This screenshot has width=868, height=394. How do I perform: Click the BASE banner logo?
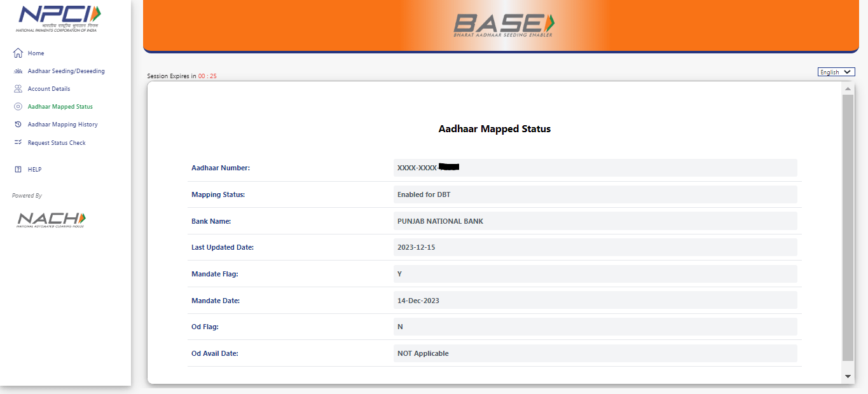pyautogui.click(x=504, y=25)
